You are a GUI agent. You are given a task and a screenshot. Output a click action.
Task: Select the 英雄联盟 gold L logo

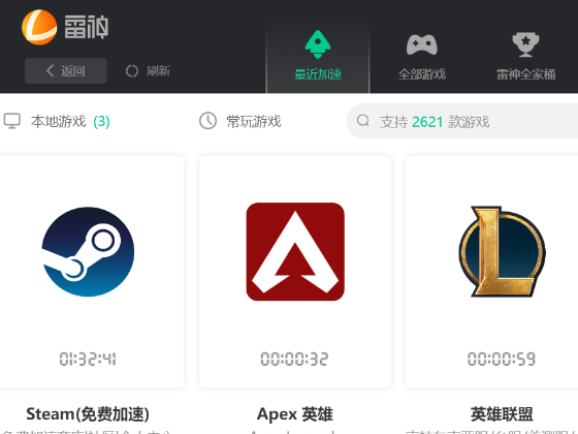[x=502, y=252]
